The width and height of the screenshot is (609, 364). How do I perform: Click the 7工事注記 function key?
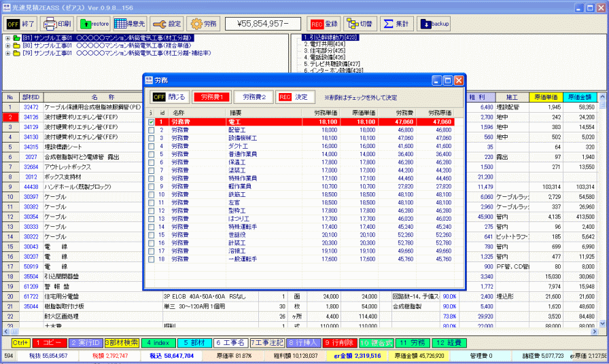[x=267, y=343]
